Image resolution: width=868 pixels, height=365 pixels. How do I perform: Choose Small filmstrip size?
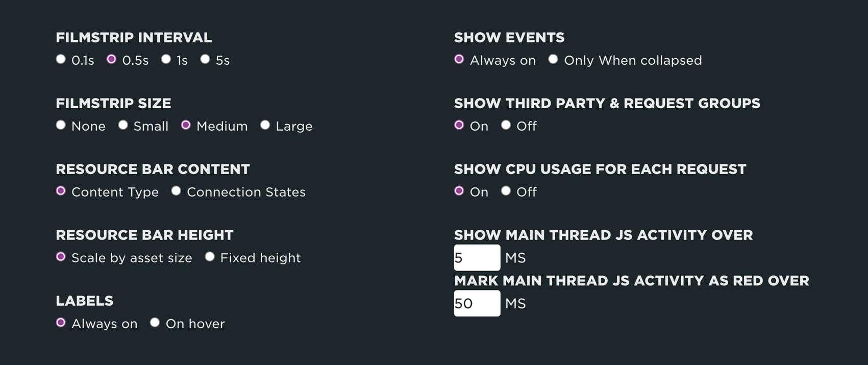[123, 125]
